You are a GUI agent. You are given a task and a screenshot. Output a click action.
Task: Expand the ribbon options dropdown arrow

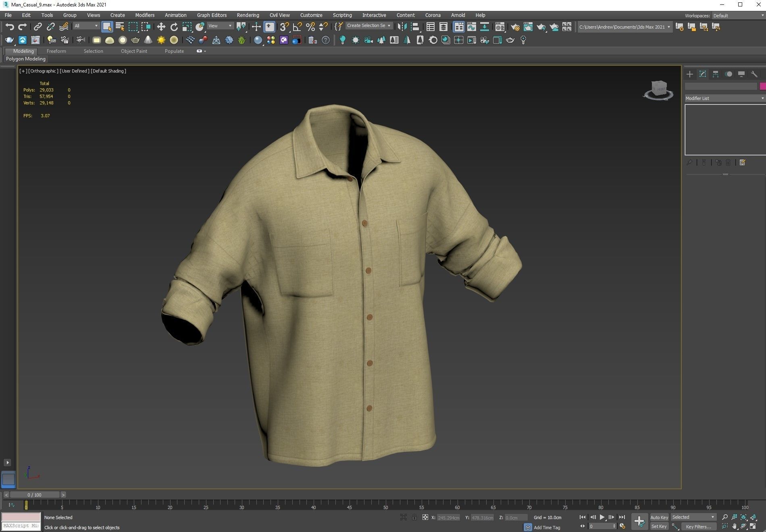point(205,51)
